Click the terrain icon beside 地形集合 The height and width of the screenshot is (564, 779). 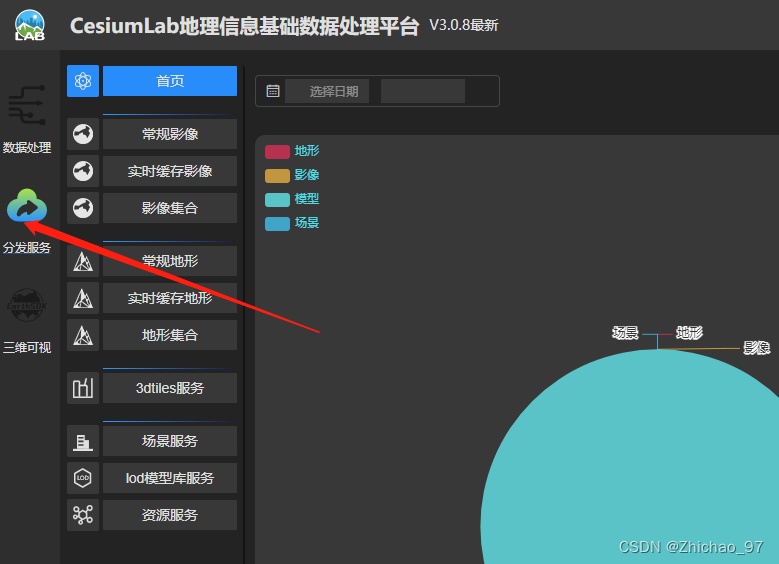(83, 335)
